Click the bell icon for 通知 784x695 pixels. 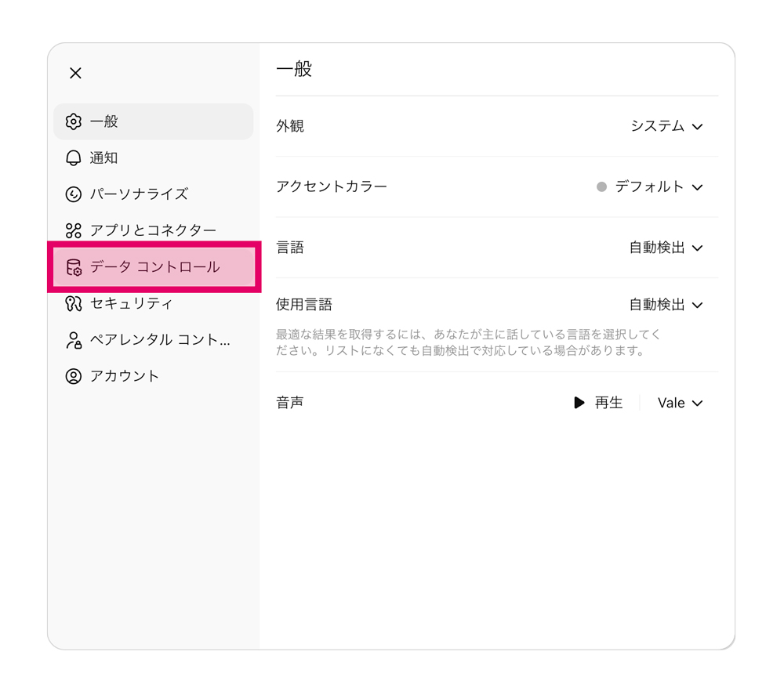pyautogui.click(x=74, y=158)
